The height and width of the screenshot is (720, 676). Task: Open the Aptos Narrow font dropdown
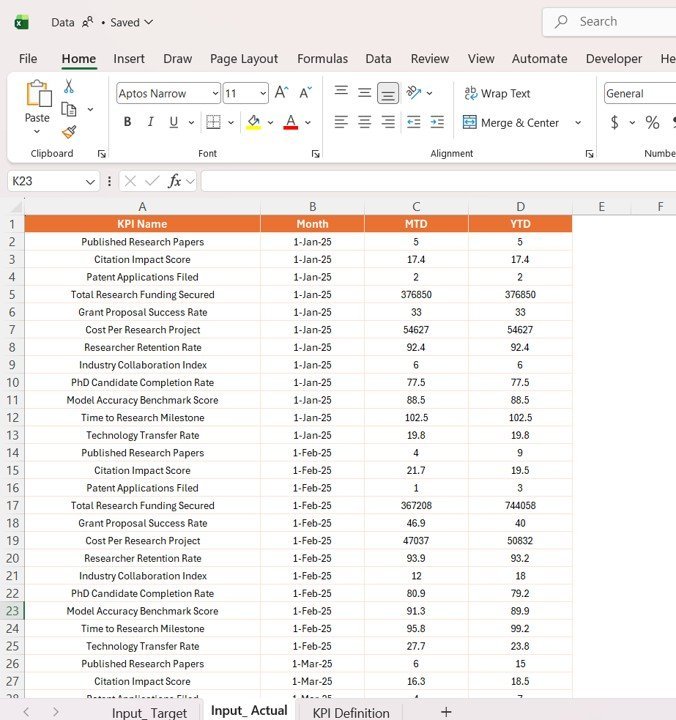pyautogui.click(x=215, y=94)
